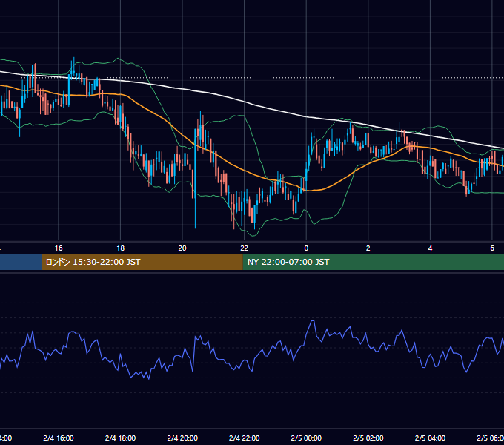Select the ロンドン 15:30-22:00 JST session bar
Viewport: 504px width, 445px height.
142,262
